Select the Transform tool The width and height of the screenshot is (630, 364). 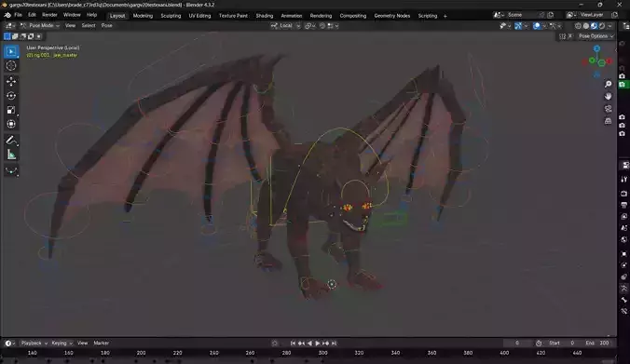[11, 124]
